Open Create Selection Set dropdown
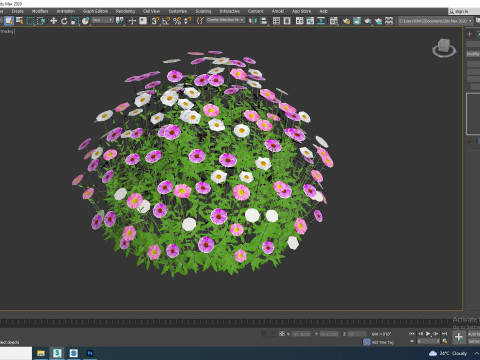480x360 pixels. pyautogui.click(x=226, y=20)
